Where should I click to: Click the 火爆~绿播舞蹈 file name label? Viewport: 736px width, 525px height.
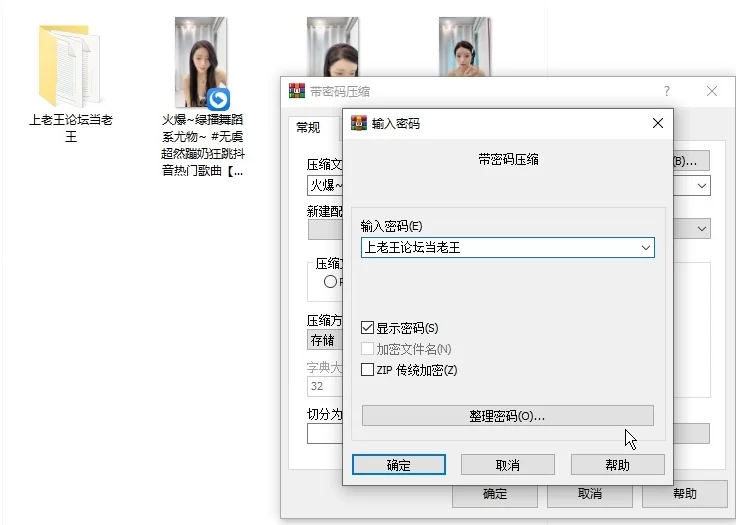pos(202,145)
